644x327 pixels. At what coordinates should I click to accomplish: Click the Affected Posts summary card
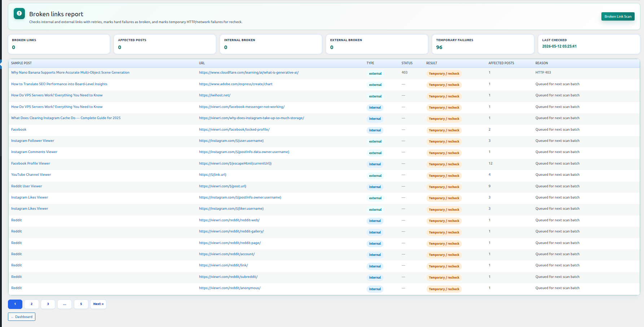pos(165,44)
